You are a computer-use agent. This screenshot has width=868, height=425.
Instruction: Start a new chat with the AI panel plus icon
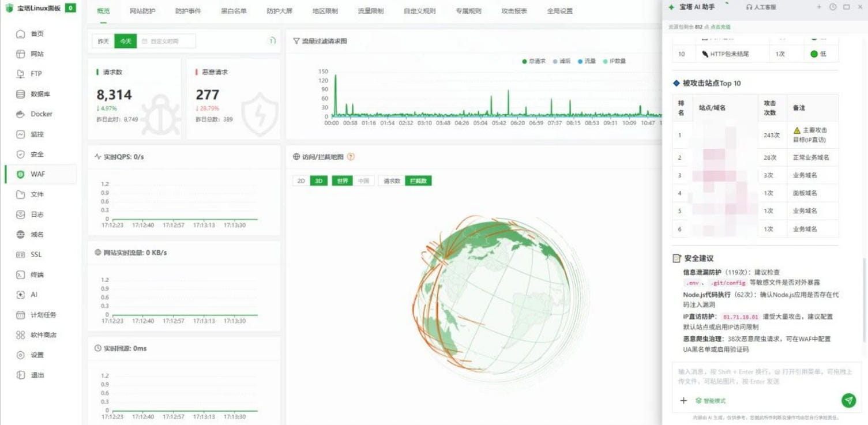click(819, 7)
